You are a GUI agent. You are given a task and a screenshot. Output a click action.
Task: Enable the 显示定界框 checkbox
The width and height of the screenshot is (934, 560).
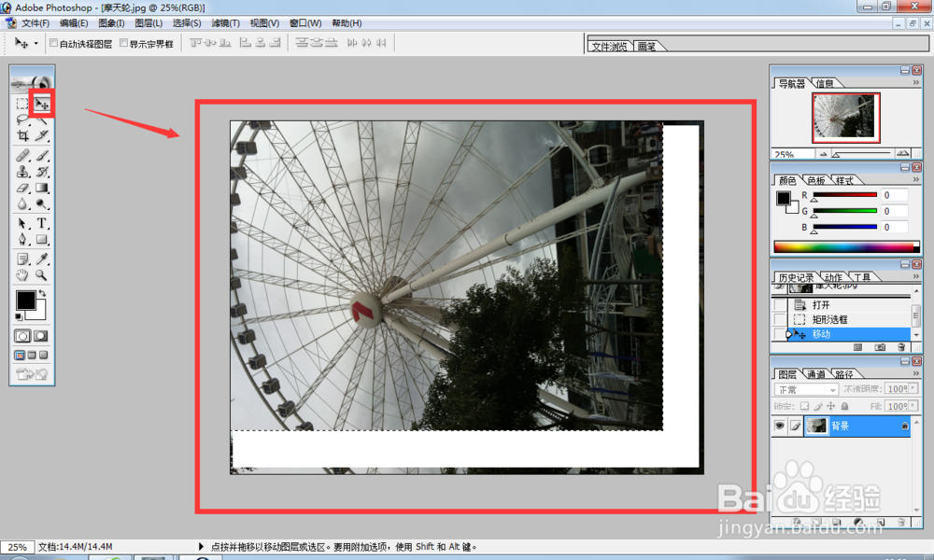[x=125, y=42]
